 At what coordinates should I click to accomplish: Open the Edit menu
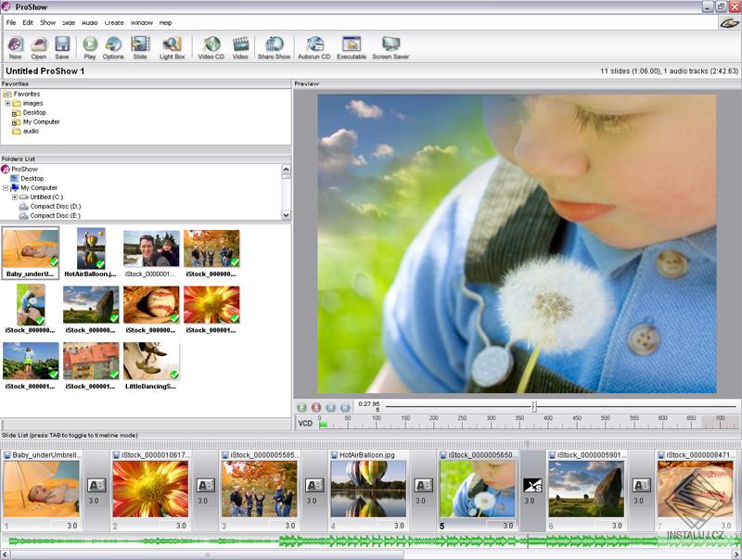28,22
